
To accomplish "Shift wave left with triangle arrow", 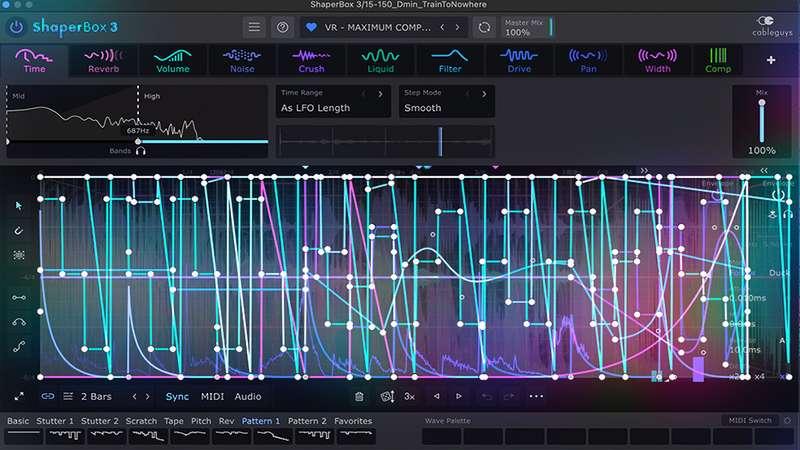I will (x=436, y=396).
